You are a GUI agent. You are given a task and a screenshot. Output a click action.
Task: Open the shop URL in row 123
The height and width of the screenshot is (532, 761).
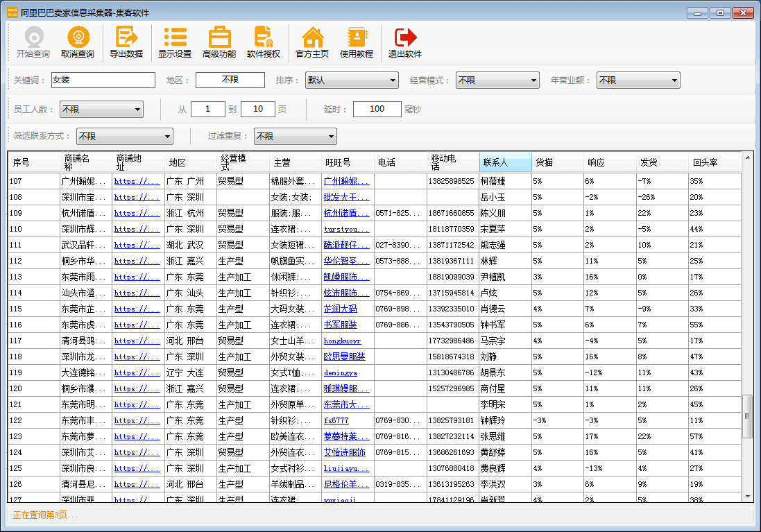click(x=137, y=436)
